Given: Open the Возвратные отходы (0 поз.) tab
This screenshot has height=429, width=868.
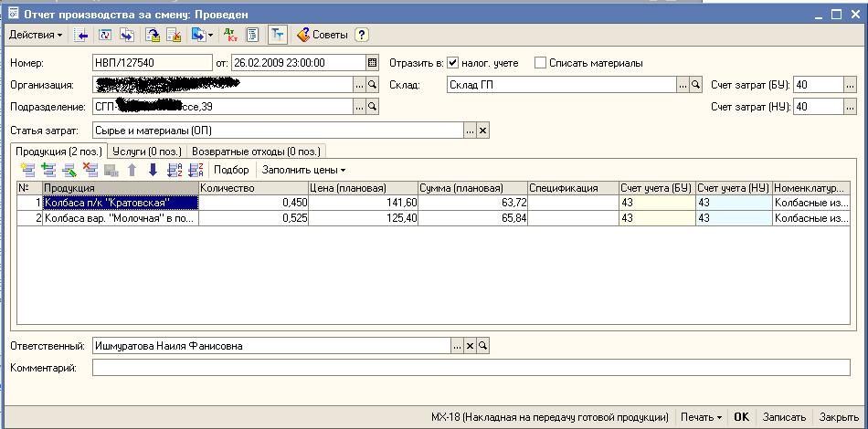Looking at the screenshot, I should (x=257, y=151).
